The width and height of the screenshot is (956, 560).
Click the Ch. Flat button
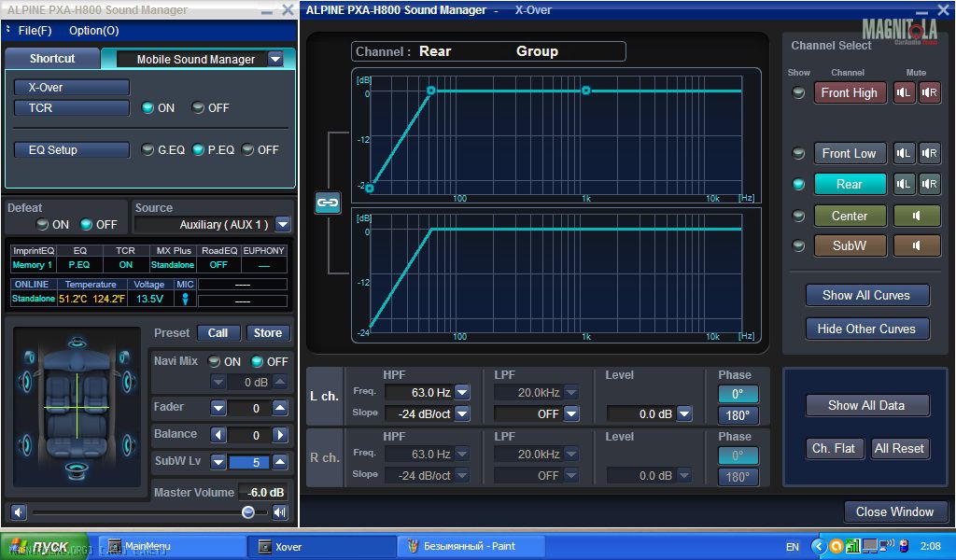click(834, 449)
